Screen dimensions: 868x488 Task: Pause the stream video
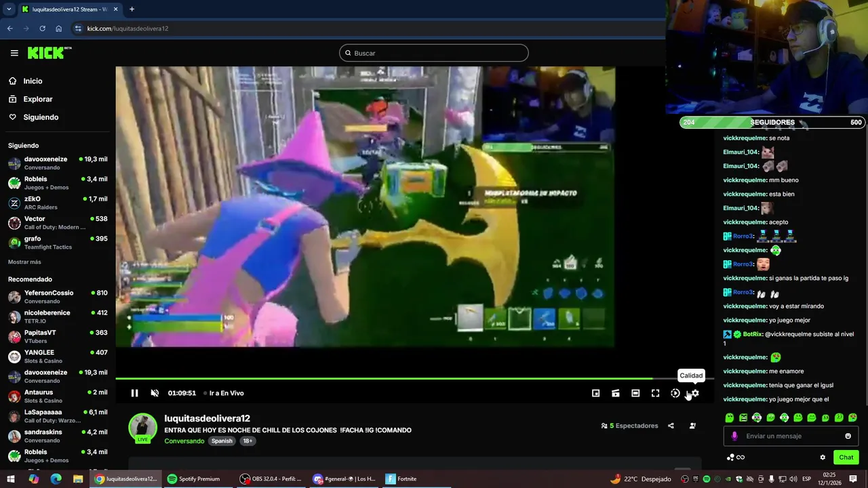(x=134, y=393)
